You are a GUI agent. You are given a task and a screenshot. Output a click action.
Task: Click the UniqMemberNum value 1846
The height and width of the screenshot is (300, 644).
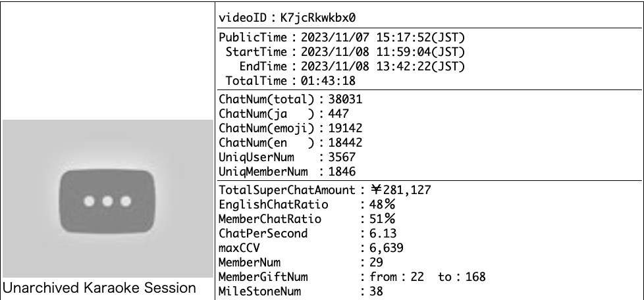(x=342, y=172)
